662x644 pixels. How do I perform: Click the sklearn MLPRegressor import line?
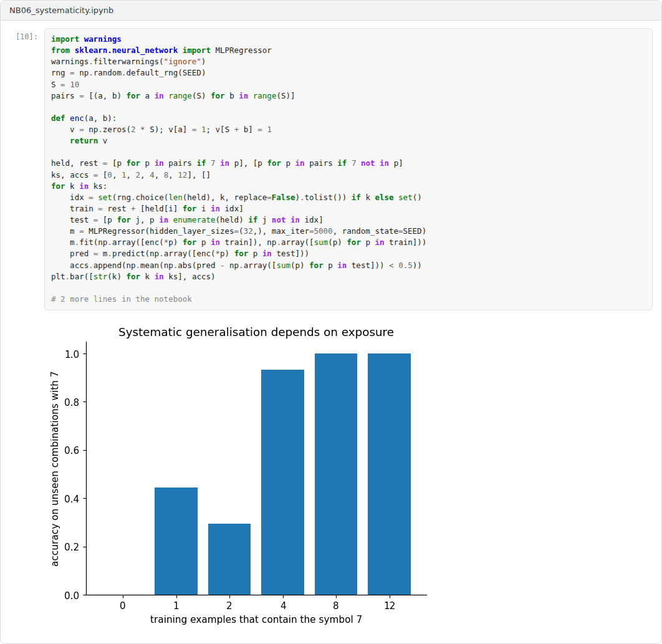161,50
